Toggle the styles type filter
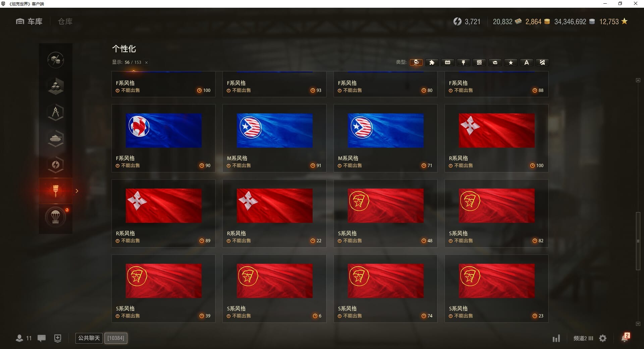The image size is (644, 349). pyautogui.click(x=416, y=62)
